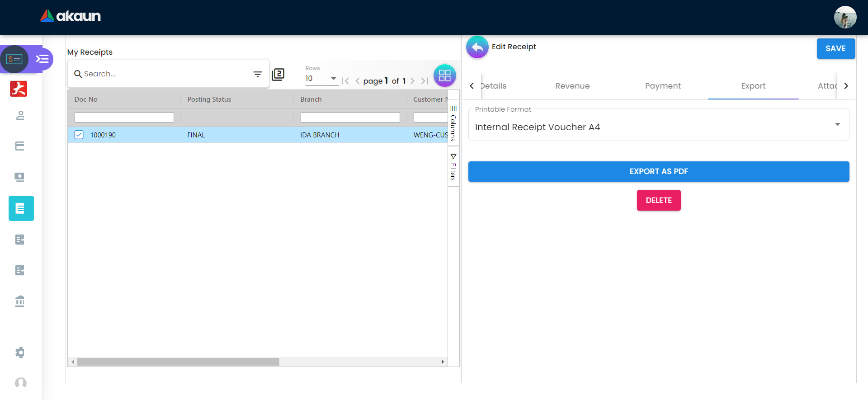Click the sidebar menu collapse icon

coord(42,59)
